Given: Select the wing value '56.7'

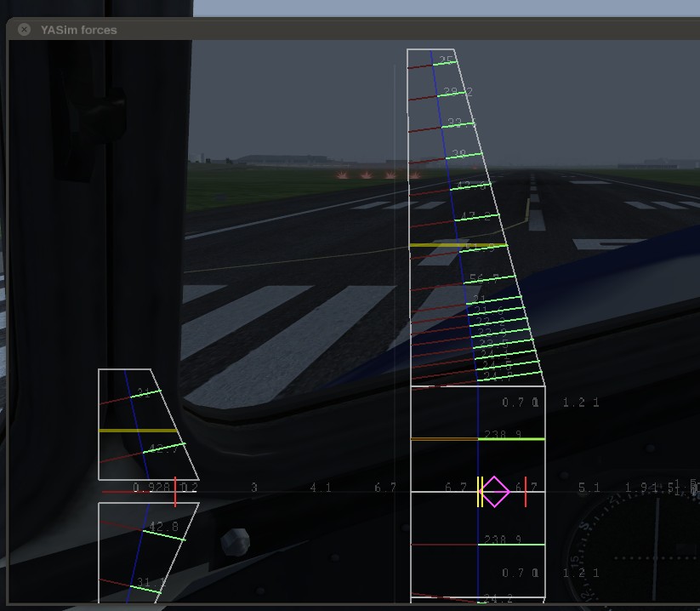Looking at the screenshot, I should pos(484,278).
